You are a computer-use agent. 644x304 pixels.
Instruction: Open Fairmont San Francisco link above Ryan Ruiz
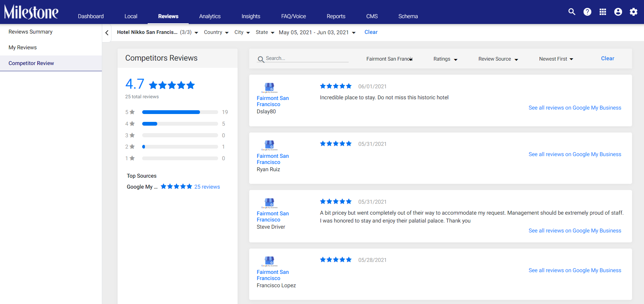(x=273, y=159)
